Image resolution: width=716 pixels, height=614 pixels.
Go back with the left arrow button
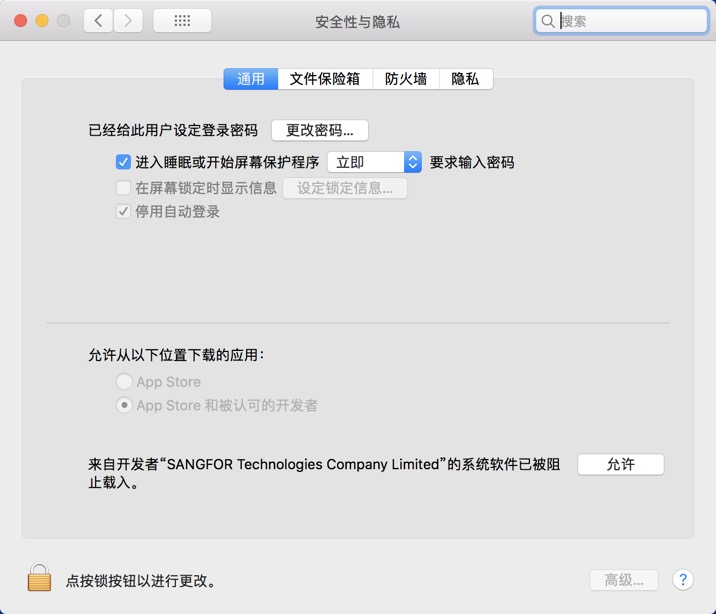tap(98, 21)
